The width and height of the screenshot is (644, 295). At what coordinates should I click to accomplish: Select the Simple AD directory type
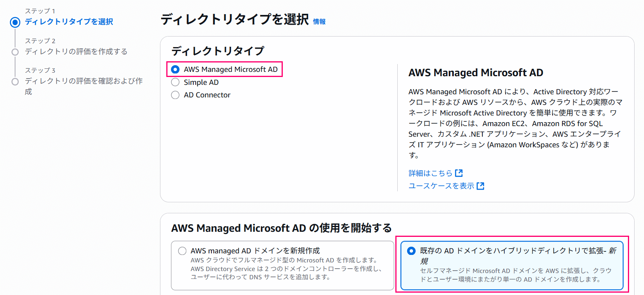175,82
